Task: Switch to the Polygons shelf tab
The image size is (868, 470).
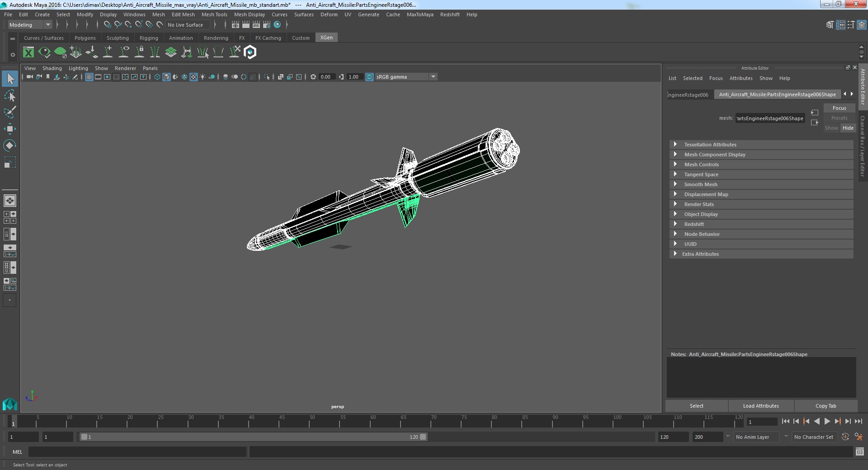Action: (x=85, y=38)
